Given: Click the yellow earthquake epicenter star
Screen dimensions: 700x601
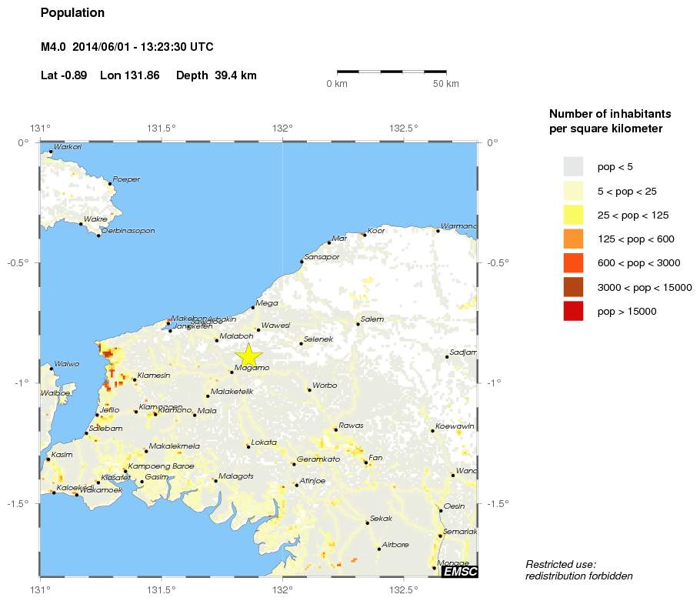Looking at the screenshot, I should pos(248,355).
